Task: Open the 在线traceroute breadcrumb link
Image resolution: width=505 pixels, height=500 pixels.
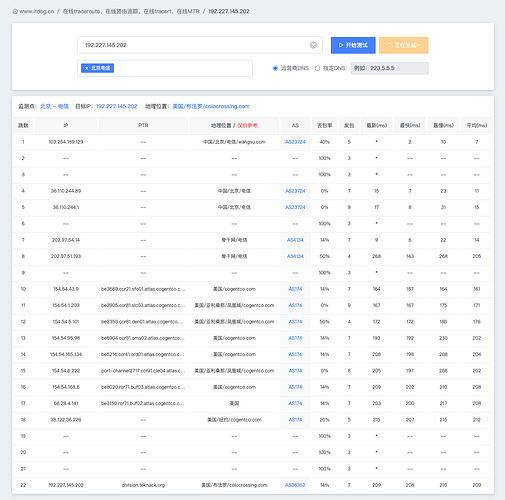Action: pos(131,11)
